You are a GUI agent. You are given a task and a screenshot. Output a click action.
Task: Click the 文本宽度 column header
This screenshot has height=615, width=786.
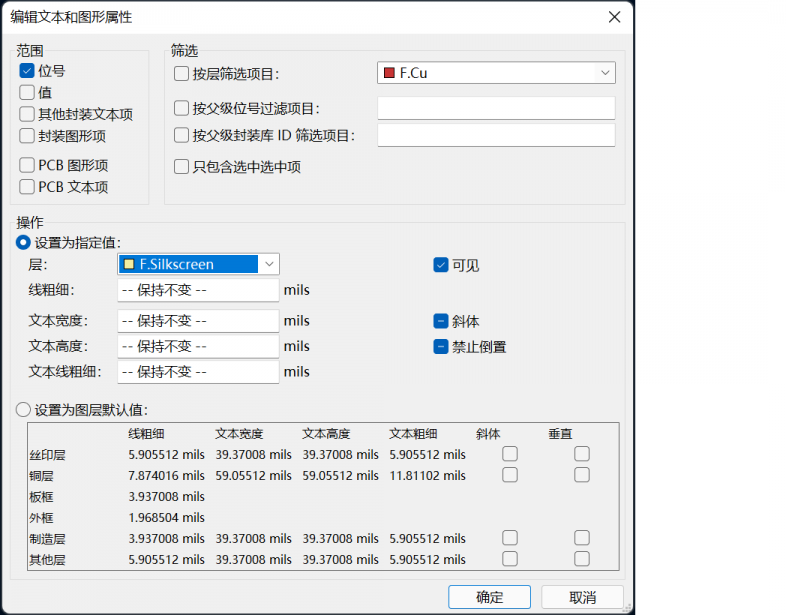click(x=239, y=434)
